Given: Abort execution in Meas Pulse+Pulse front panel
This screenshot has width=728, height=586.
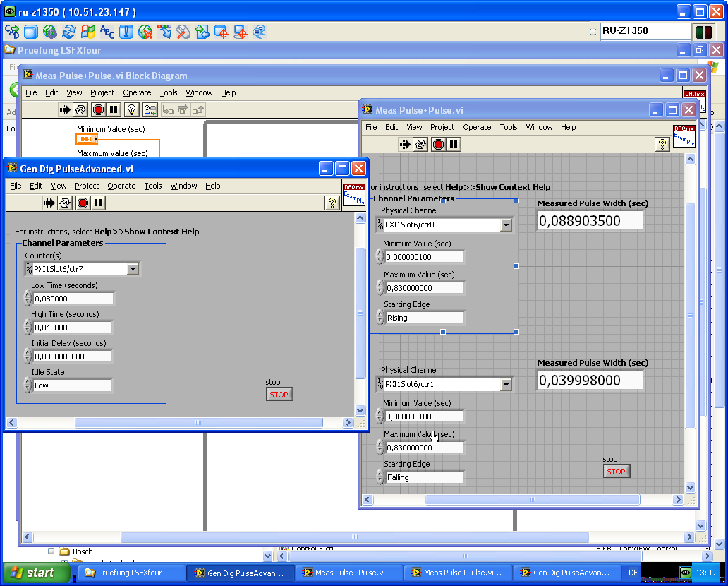Looking at the screenshot, I should point(438,144).
